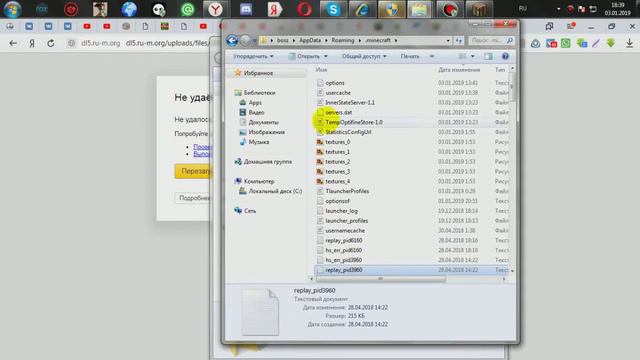Select the options file
Image resolution: width=640 pixels, height=360 pixels.
(x=335, y=83)
